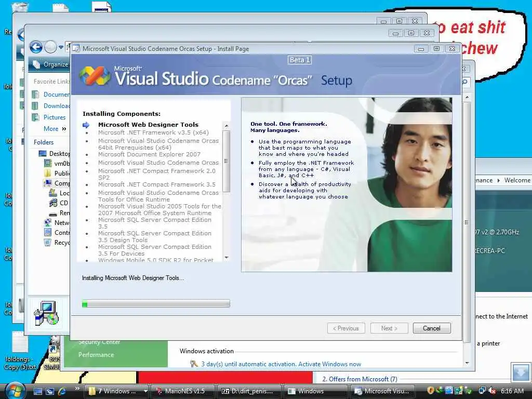Click the setup window title bar icon
The image size is (532, 399).
click(x=76, y=48)
